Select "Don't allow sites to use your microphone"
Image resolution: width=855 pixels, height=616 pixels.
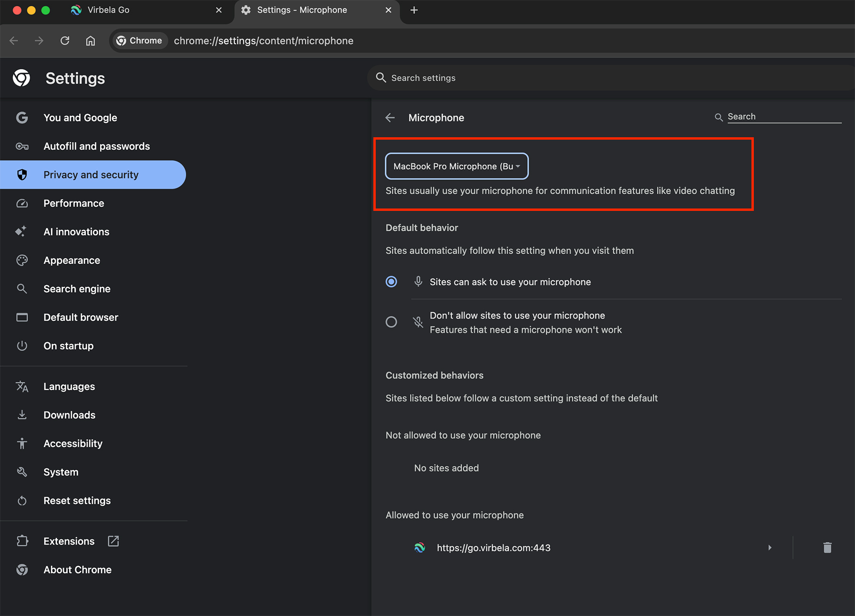tap(391, 322)
